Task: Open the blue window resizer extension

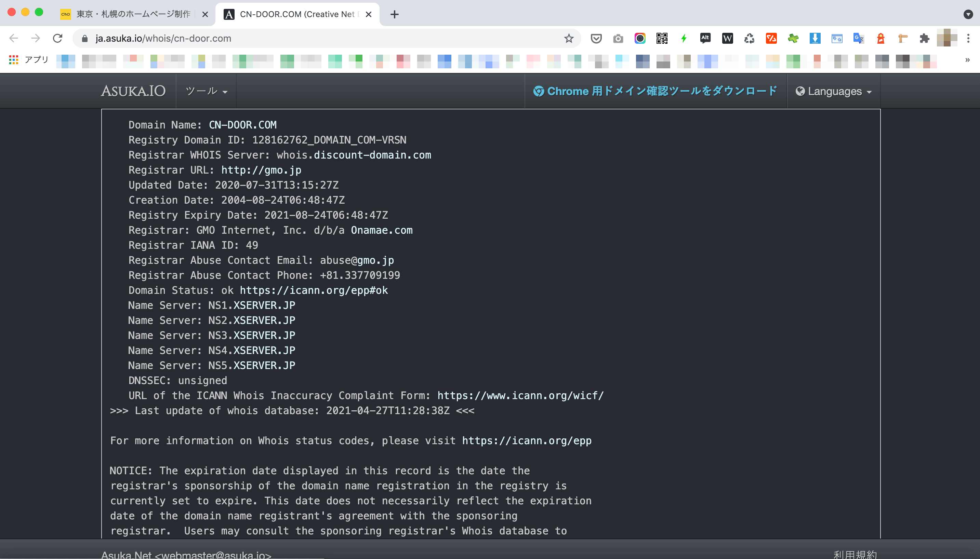Action: point(837,38)
